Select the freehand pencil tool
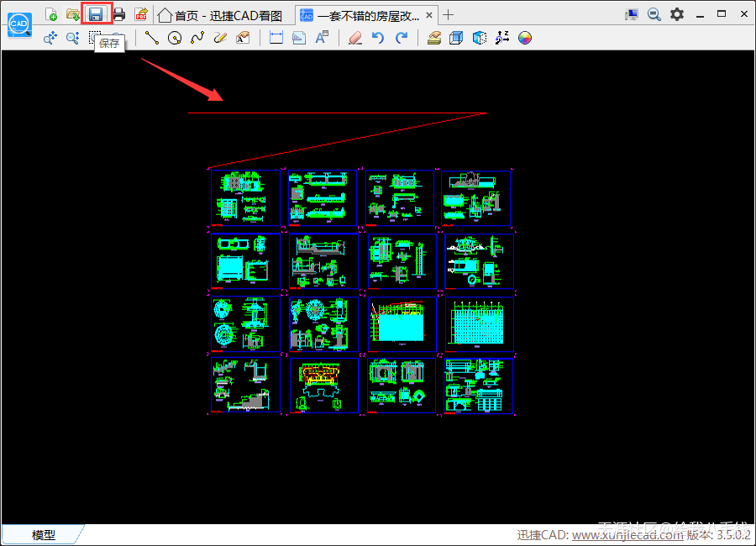The height and width of the screenshot is (546, 756). tap(220, 38)
